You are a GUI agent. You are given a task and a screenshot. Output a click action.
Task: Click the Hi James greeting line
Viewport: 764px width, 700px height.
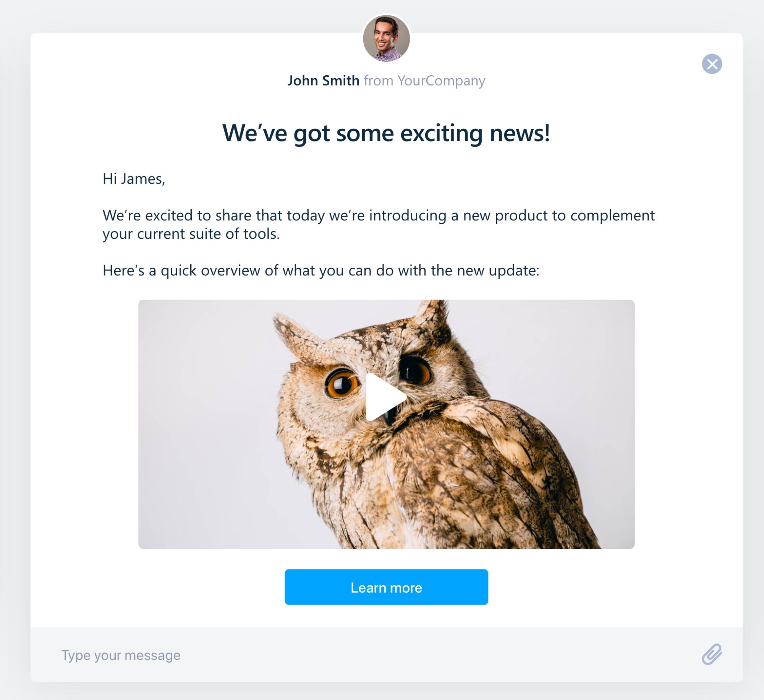click(134, 179)
